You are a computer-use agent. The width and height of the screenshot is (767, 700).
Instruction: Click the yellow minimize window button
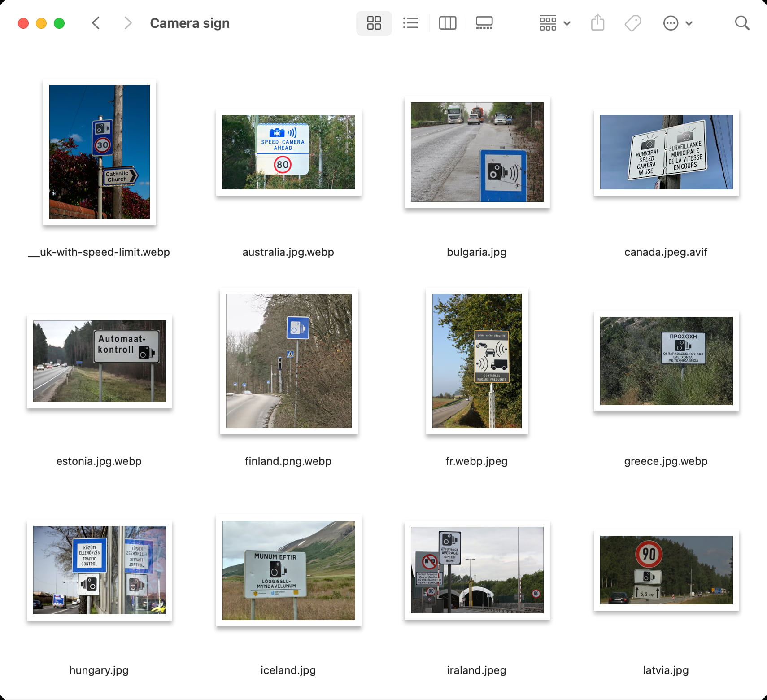click(41, 23)
